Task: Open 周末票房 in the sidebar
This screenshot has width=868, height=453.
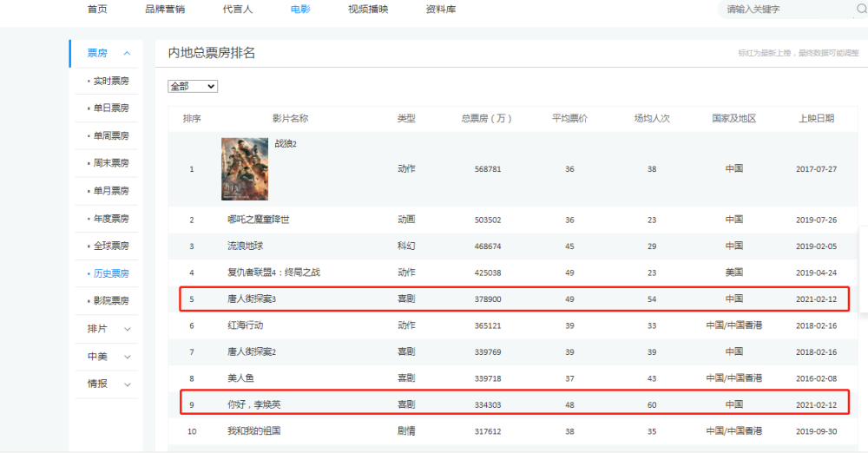Action: pyautogui.click(x=111, y=163)
